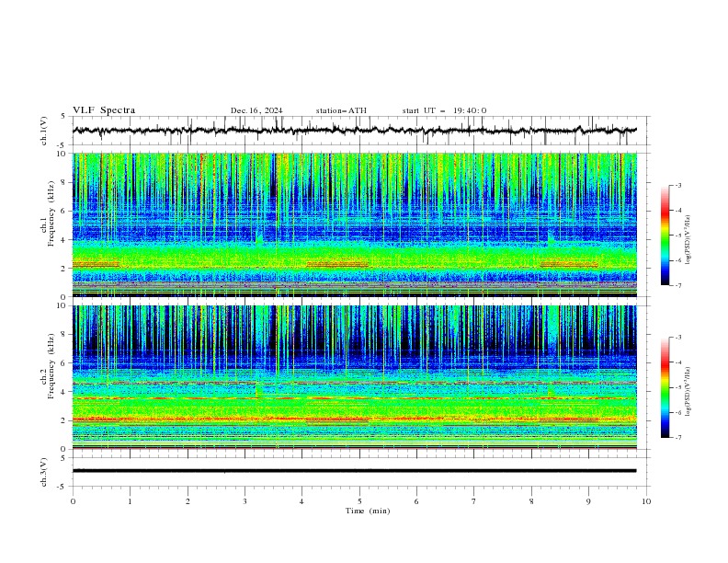The height and width of the screenshot is (563, 728).
Task: Click the ch.1 spectrogram panel
Action: (354, 224)
